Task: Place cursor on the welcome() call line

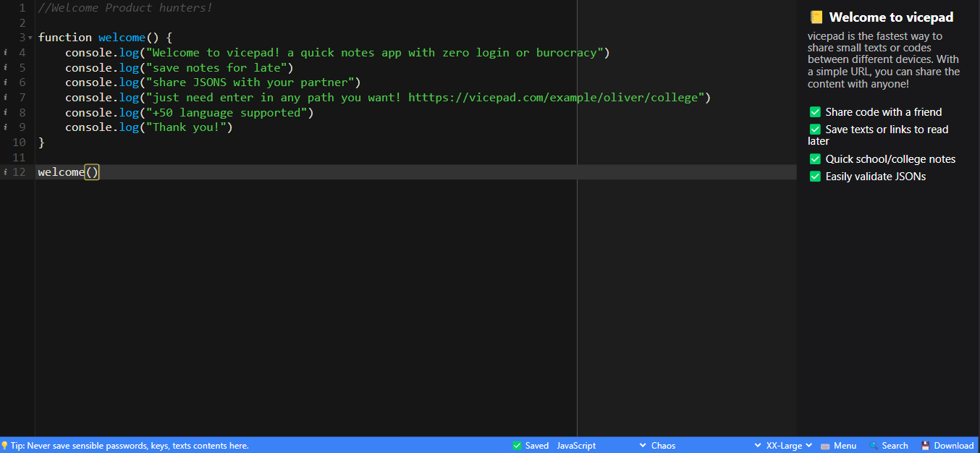Action: coord(416,172)
